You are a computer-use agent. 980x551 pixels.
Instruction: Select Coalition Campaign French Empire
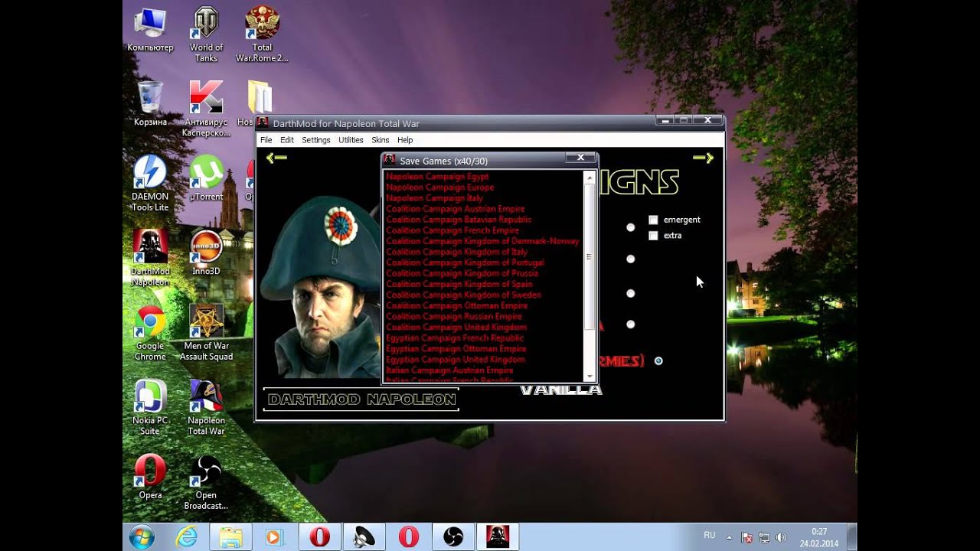(x=452, y=230)
